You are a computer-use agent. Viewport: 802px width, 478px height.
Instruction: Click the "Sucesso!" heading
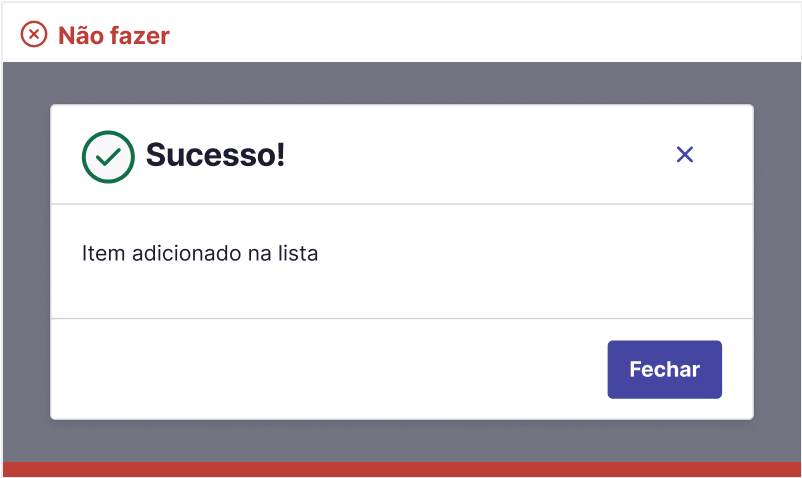[215, 155]
